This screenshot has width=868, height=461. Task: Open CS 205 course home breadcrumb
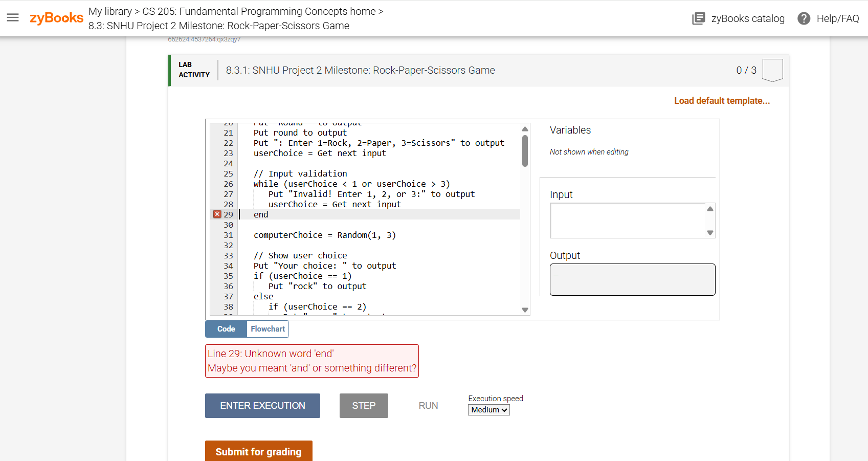pos(259,11)
